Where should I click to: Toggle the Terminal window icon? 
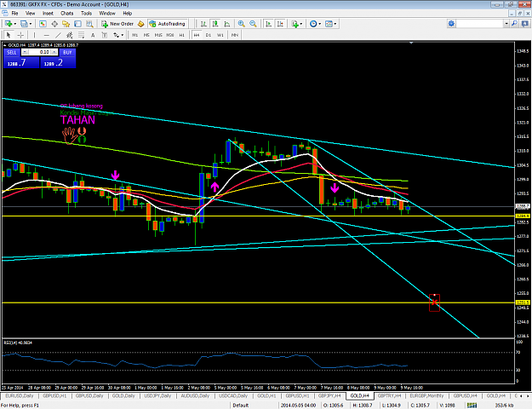pyautogui.click(x=77, y=24)
